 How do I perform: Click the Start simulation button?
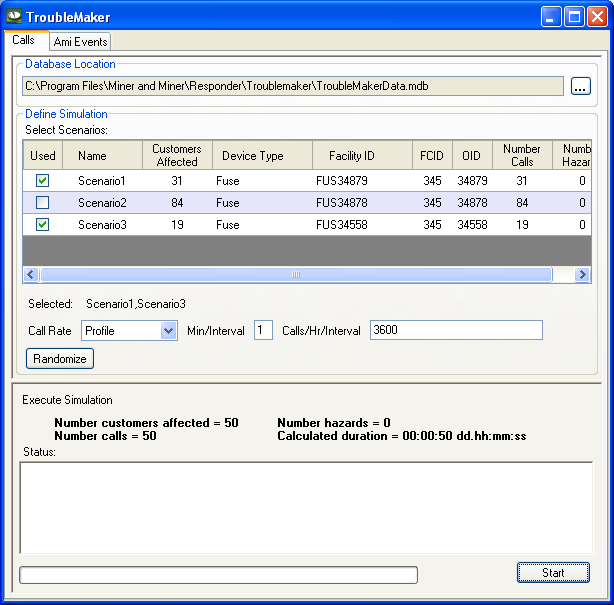click(x=553, y=573)
